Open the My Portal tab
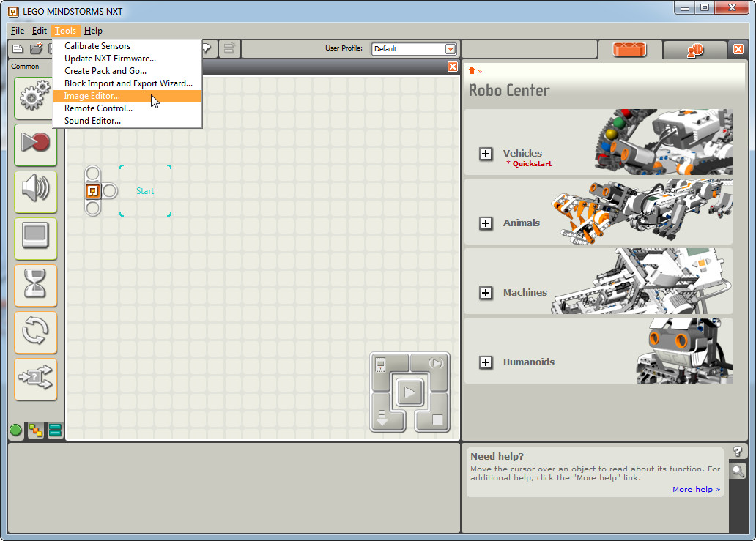This screenshot has height=541, width=756. tap(694, 50)
